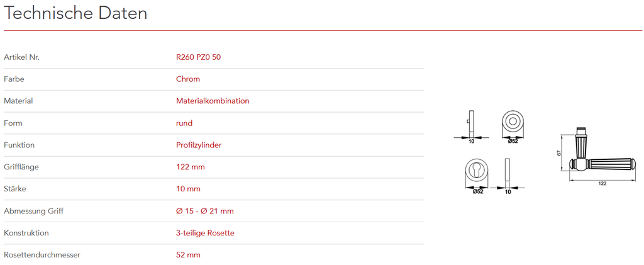
Task: Select article number R260 PZ0 50
Action: 198,57
